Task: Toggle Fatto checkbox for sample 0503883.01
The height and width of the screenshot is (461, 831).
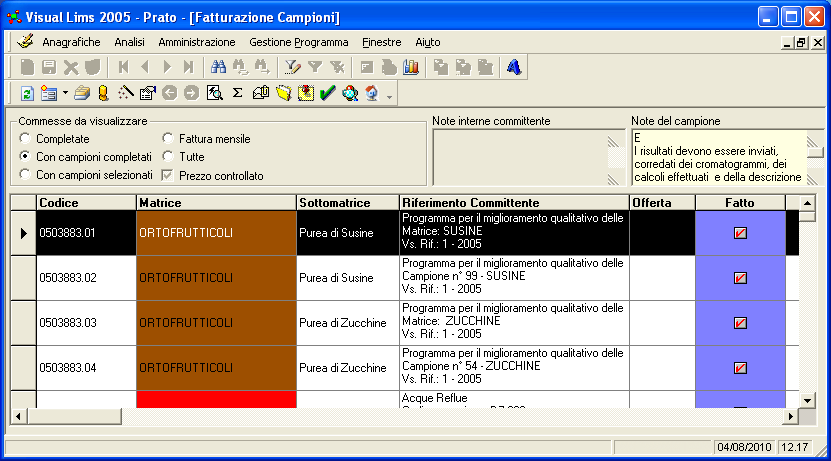Action: pyautogui.click(x=740, y=233)
